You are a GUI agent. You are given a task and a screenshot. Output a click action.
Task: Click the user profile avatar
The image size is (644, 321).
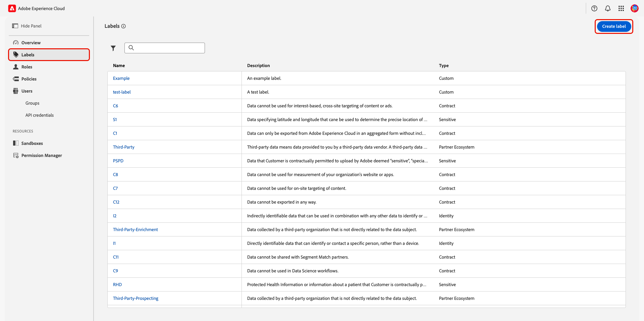pos(634,8)
